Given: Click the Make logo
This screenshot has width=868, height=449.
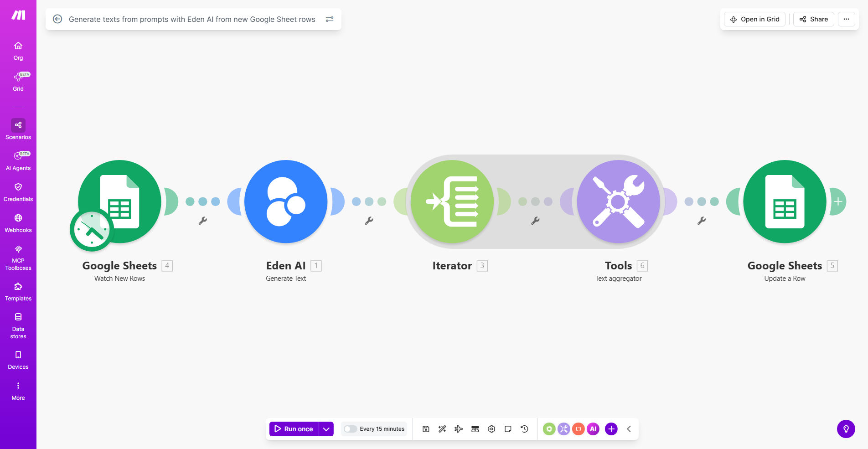Looking at the screenshot, I should click(x=18, y=15).
